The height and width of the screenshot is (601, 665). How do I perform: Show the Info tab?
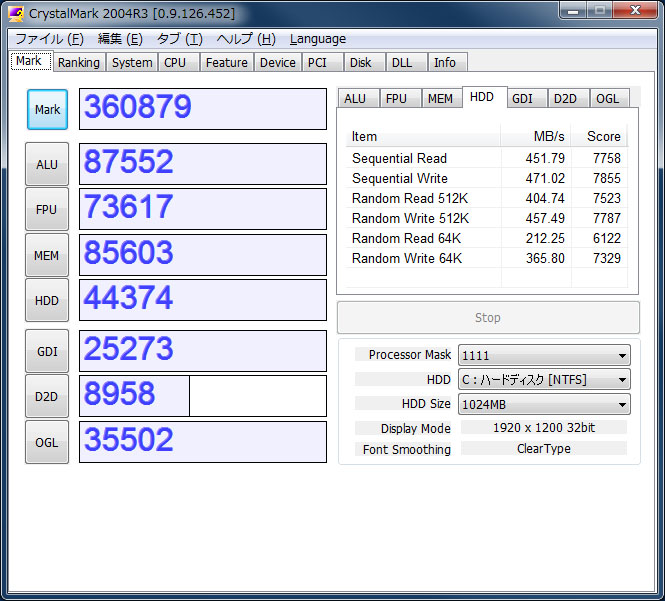(x=448, y=62)
